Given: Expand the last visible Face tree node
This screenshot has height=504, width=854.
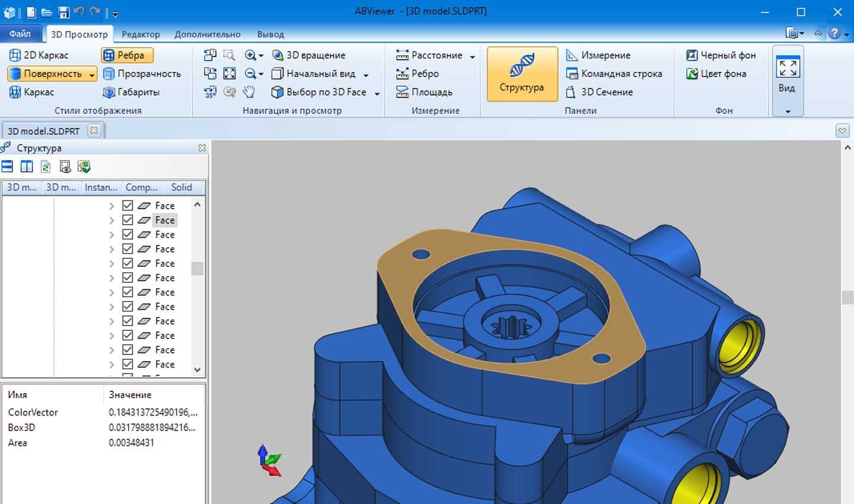Looking at the screenshot, I should point(111,365).
